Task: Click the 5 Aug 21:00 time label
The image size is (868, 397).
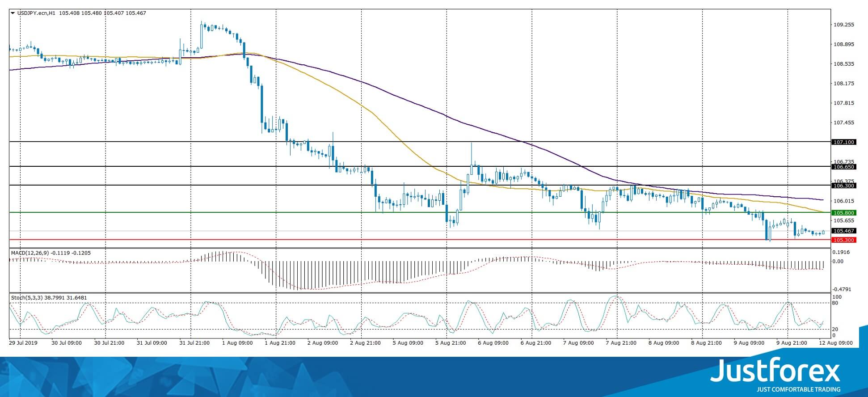Action: [451, 343]
